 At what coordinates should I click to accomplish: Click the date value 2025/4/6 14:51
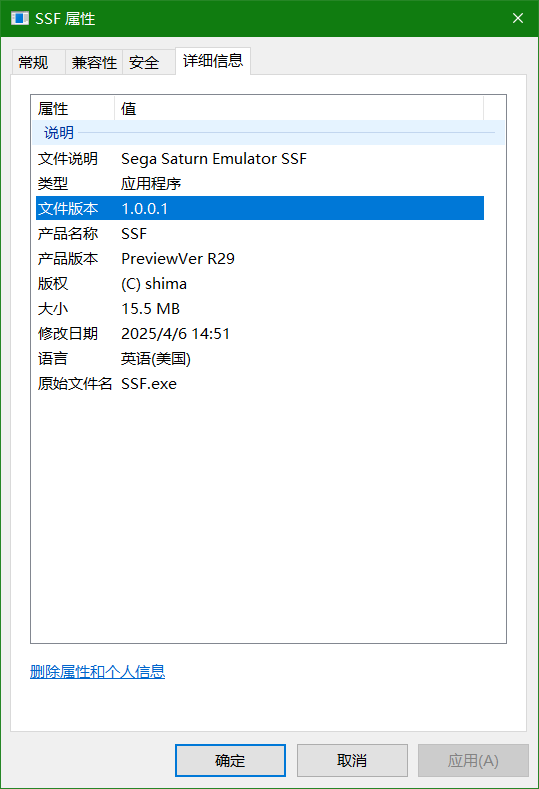[x=176, y=334]
